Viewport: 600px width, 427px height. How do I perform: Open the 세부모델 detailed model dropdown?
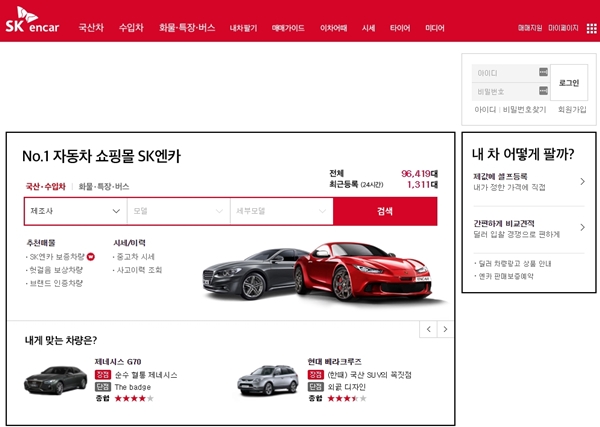(x=282, y=211)
